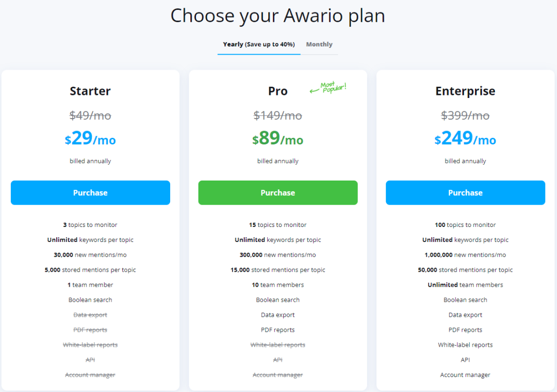
Task: Purchase the Starter plan
Action: click(90, 192)
